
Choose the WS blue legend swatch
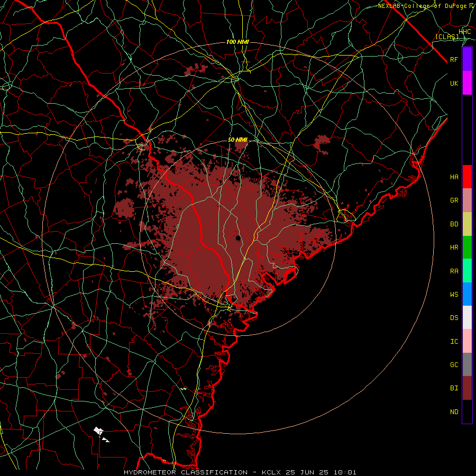point(467,294)
